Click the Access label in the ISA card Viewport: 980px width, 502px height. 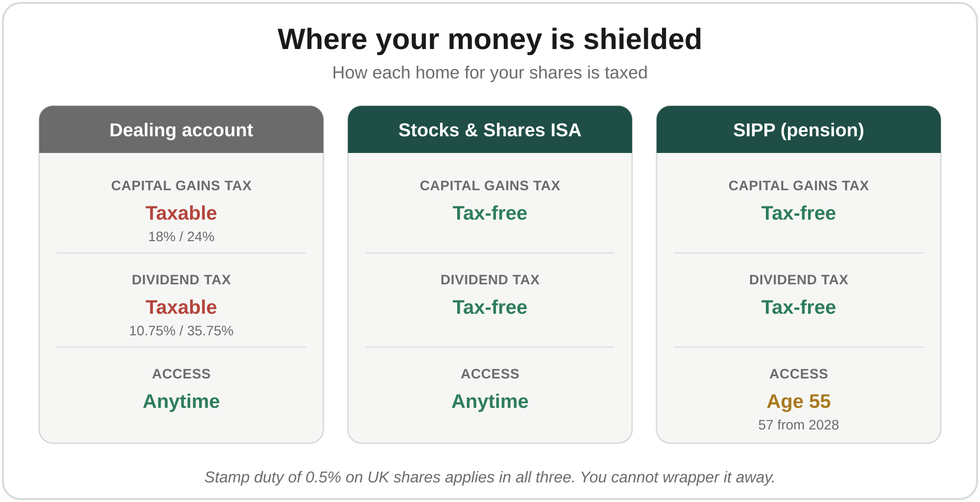[x=490, y=374]
